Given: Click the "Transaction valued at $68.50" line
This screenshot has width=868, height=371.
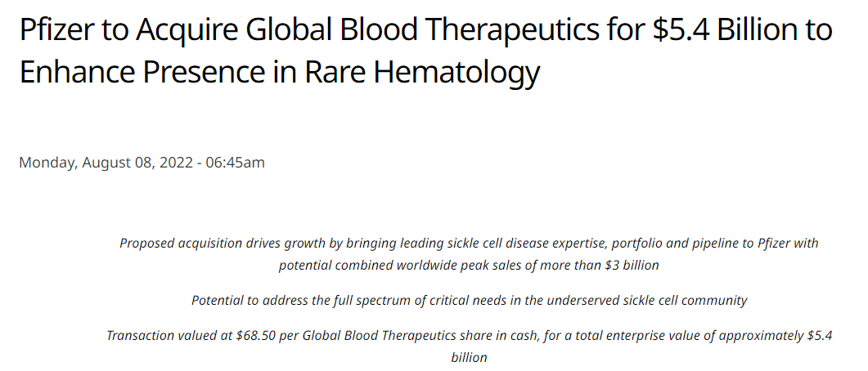Looking at the screenshot, I should pyautogui.click(x=469, y=336).
